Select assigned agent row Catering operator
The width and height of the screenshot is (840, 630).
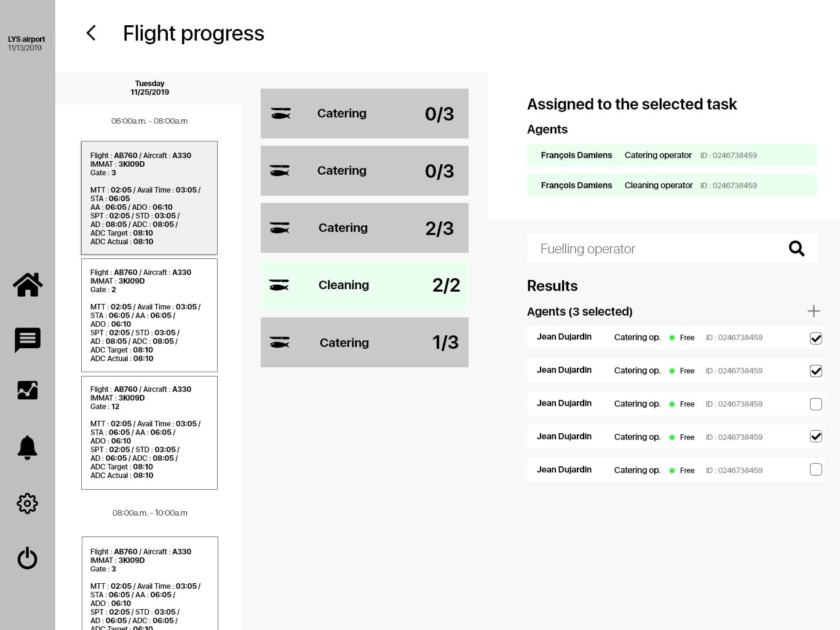[x=672, y=155]
